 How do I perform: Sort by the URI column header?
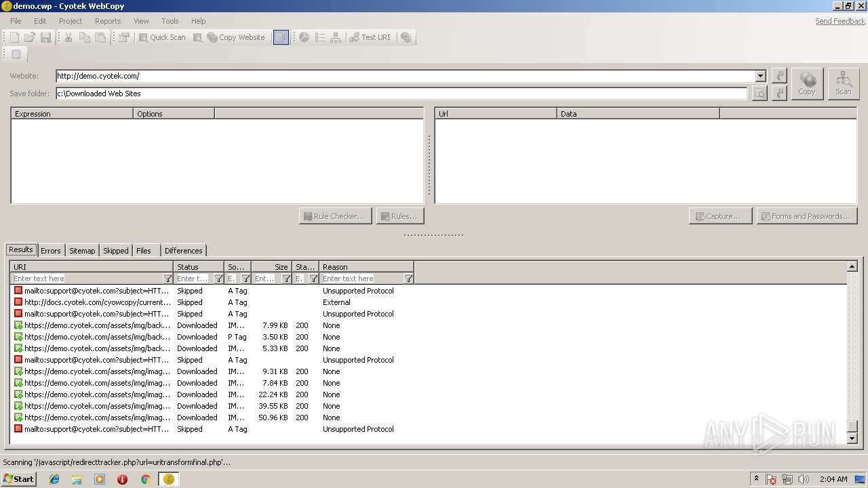point(92,267)
